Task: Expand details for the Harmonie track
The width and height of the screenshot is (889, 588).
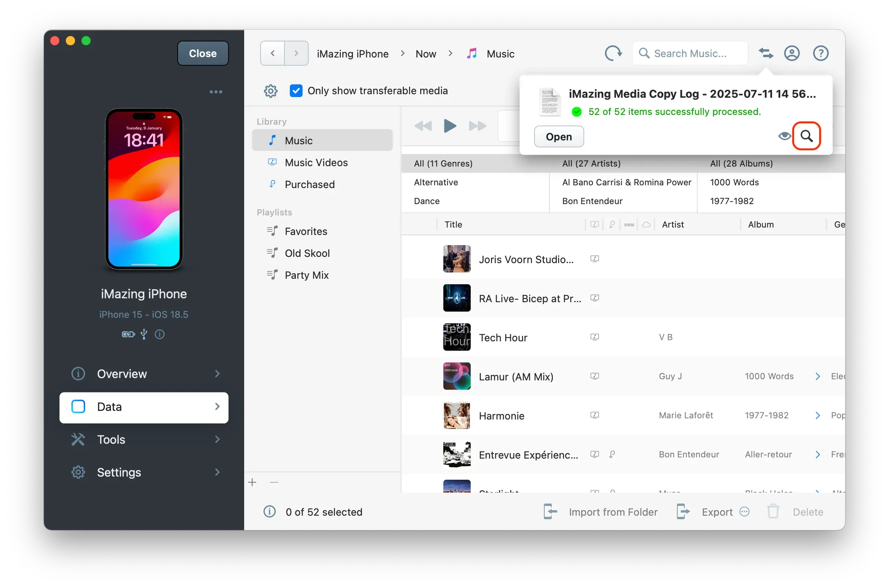Action: tap(817, 415)
